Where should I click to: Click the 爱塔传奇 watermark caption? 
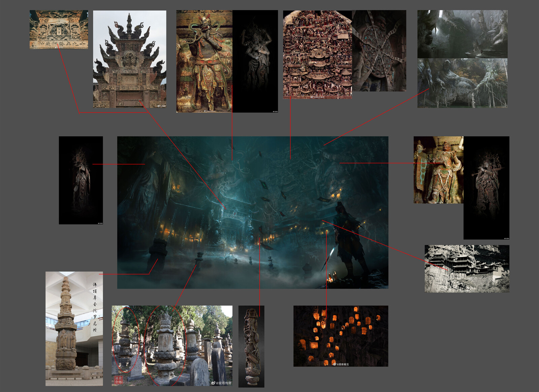click(221, 383)
